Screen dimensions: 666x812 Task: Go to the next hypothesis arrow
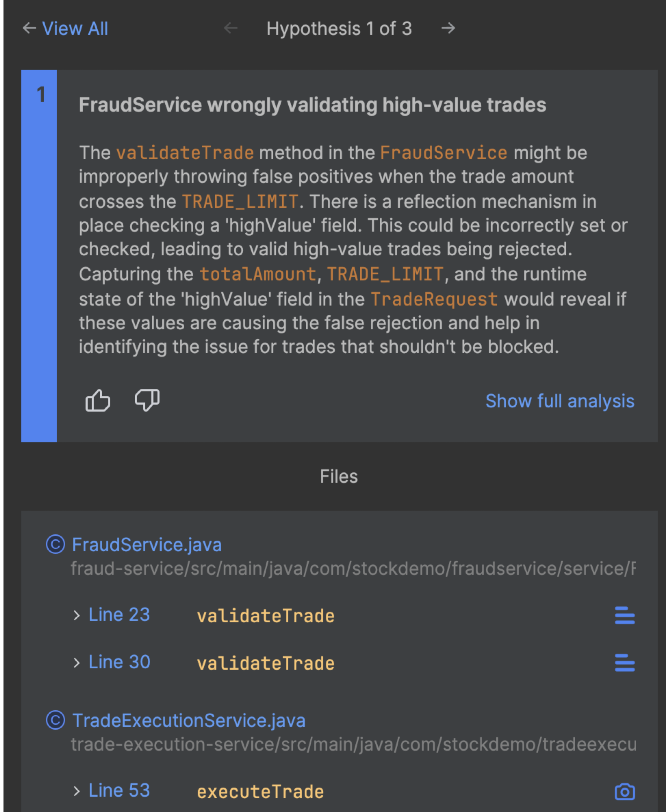448,28
